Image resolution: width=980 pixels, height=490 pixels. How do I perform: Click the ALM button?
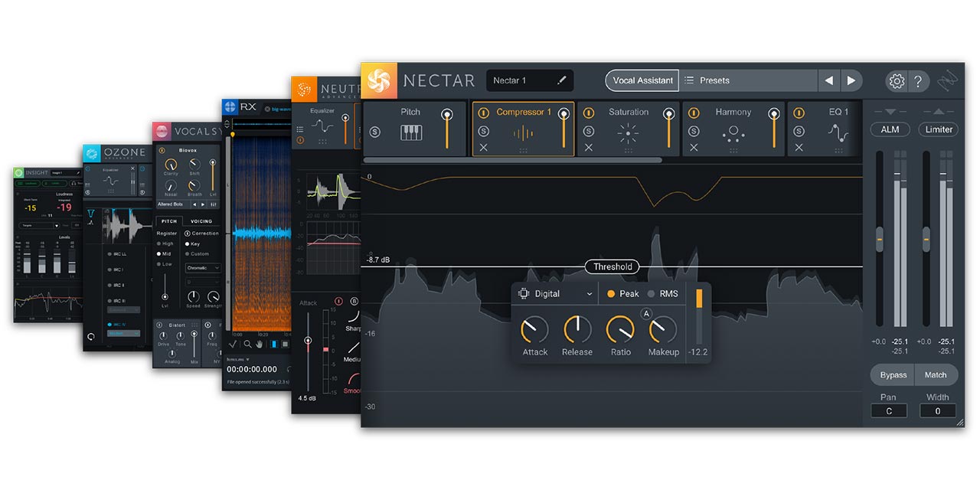[x=890, y=129]
